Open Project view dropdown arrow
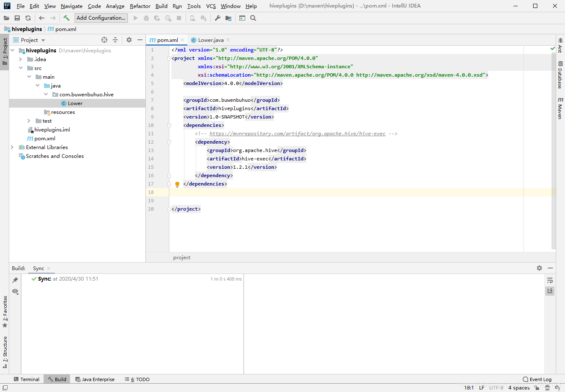Viewport: 565px width, 392px height. click(43, 40)
